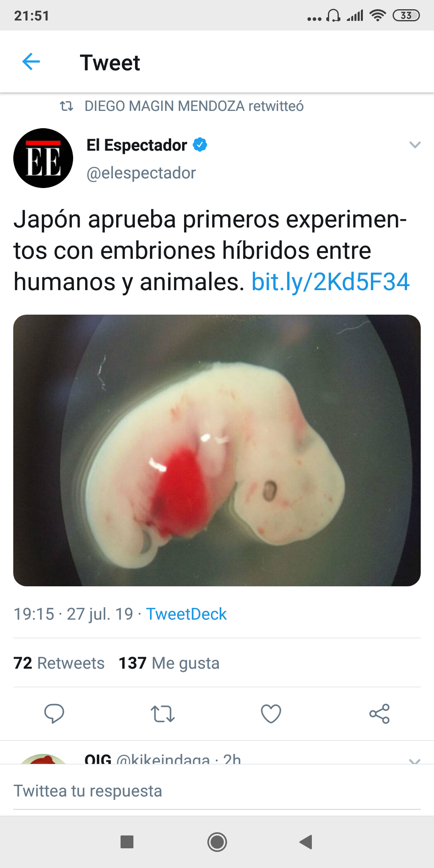View the 72 Retweets list
434x868 pixels.
coord(59,663)
